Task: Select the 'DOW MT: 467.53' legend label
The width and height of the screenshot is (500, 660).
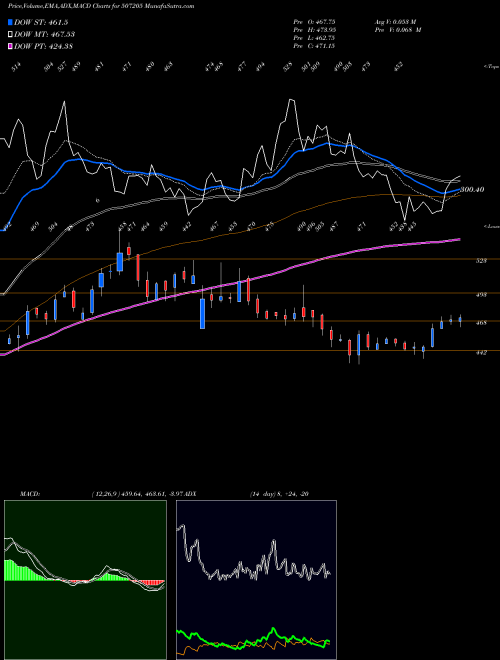Action: [x=45, y=34]
